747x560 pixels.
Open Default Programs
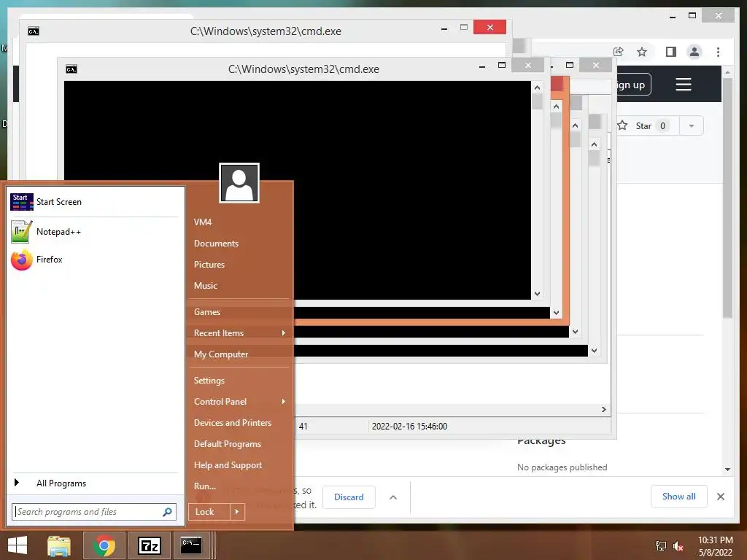228,444
